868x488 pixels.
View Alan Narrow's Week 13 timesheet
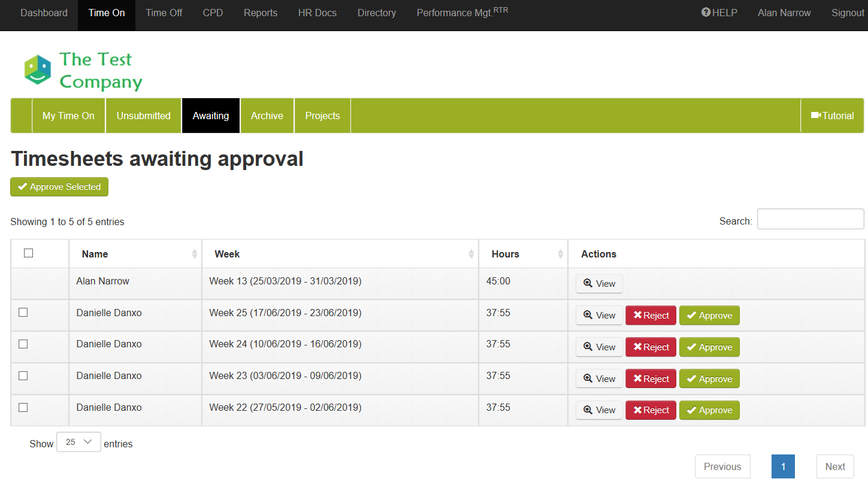[599, 284]
